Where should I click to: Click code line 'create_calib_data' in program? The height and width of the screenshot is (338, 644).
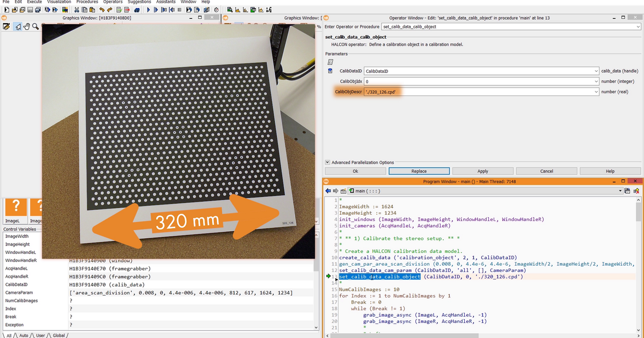point(427,258)
